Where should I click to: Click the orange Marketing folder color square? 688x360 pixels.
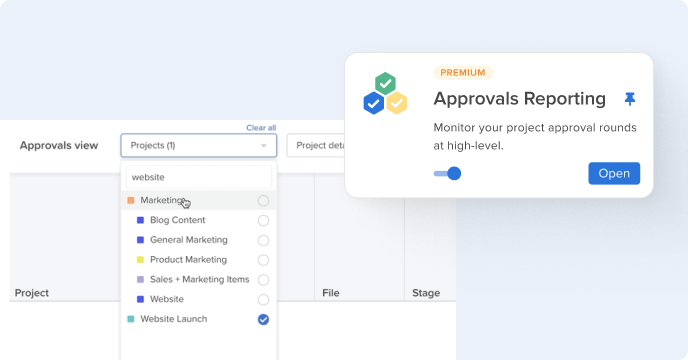click(x=131, y=200)
